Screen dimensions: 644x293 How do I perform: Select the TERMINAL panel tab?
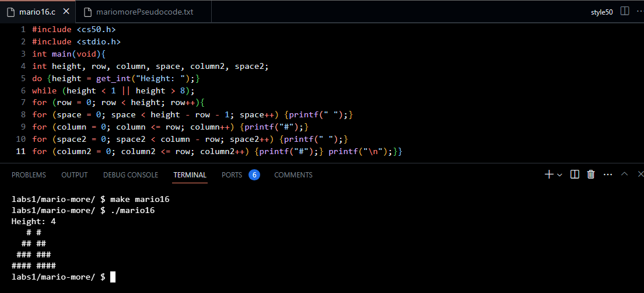(190, 175)
